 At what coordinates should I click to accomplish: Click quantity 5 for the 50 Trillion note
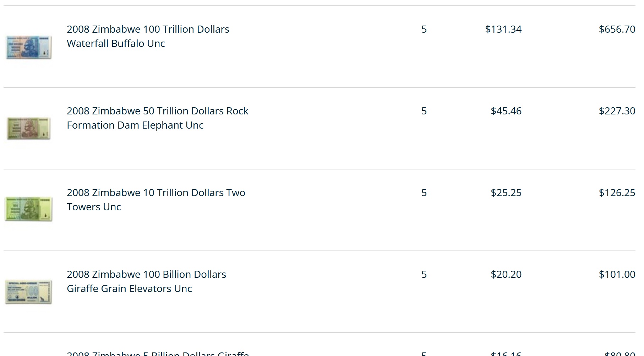424,111
